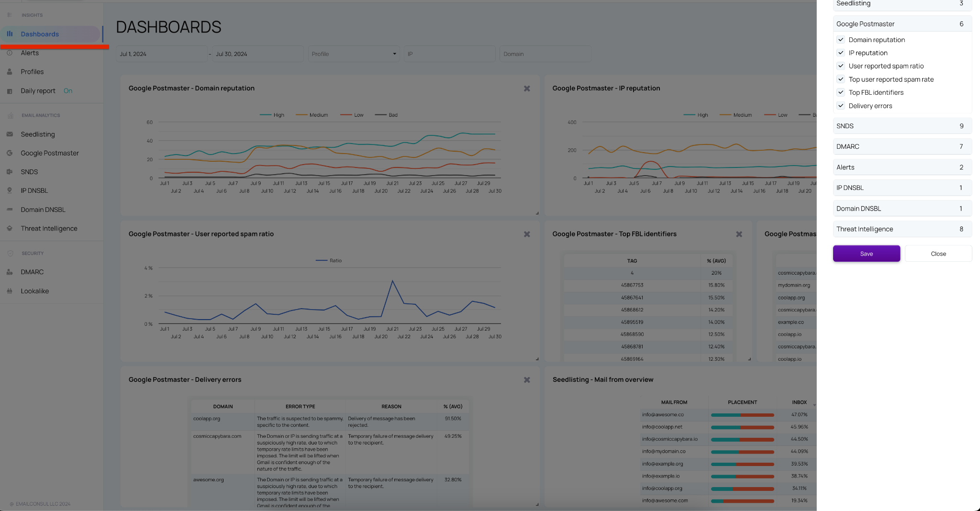Toggle Top FBL identifiers checkbox
The image size is (980, 511).
841,92
